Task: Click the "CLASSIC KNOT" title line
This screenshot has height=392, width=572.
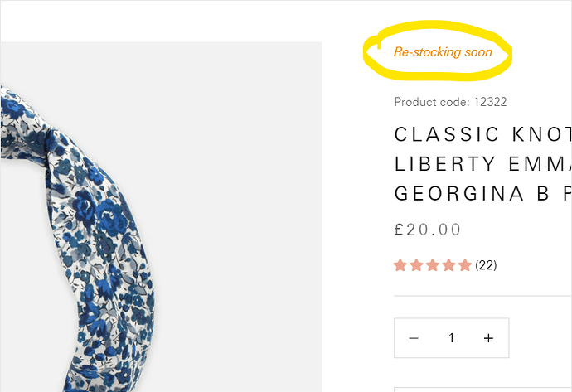Action: (x=482, y=134)
